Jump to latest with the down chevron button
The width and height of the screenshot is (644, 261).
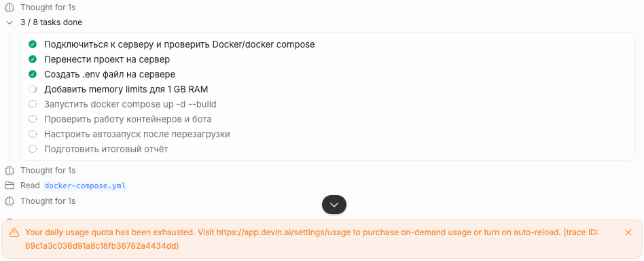[x=334, y=205]
